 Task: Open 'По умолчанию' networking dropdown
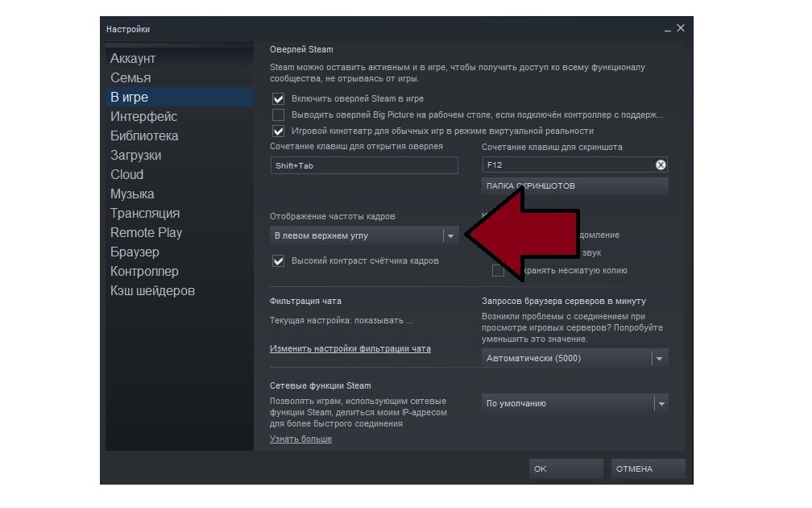point(575,403)
